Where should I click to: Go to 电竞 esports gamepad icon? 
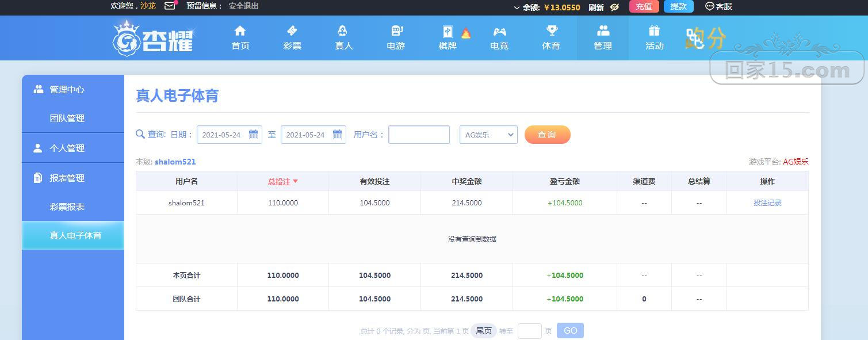499,31
